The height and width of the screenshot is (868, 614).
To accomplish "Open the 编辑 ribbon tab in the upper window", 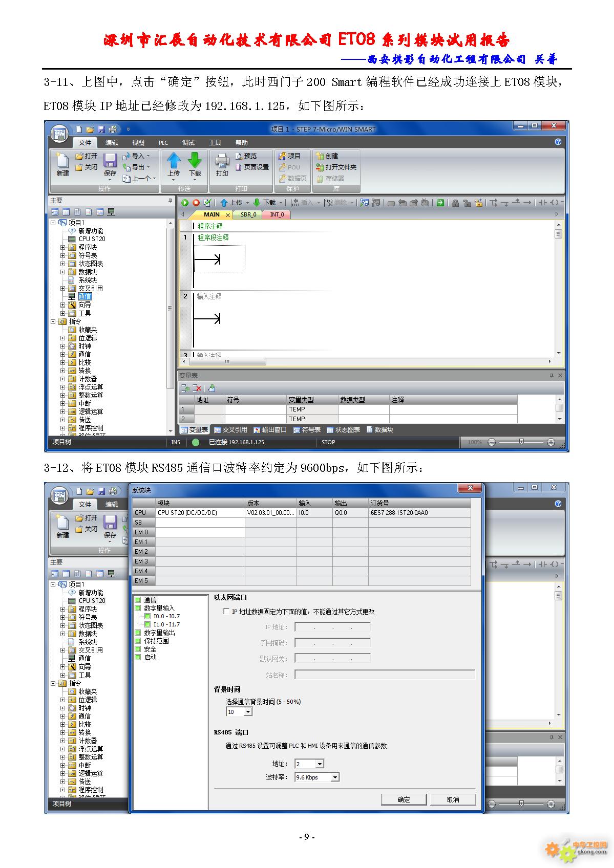I will 112,143.
